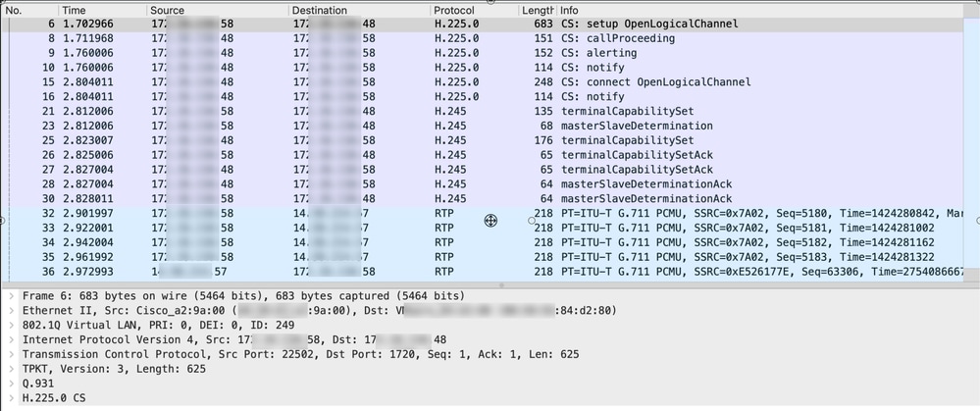The width and height of the screenshot is (980, 411).
Task: Expand the Transmission Control Protocol node
Action: point(11,354)
